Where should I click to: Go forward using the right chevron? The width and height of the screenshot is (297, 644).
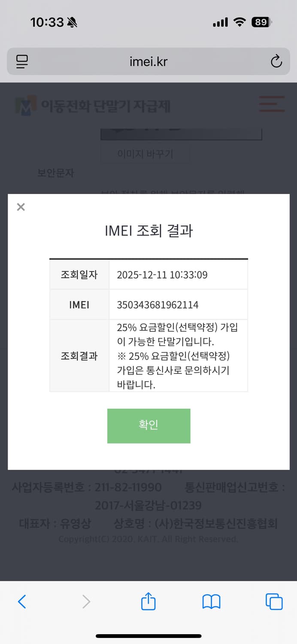86,601
